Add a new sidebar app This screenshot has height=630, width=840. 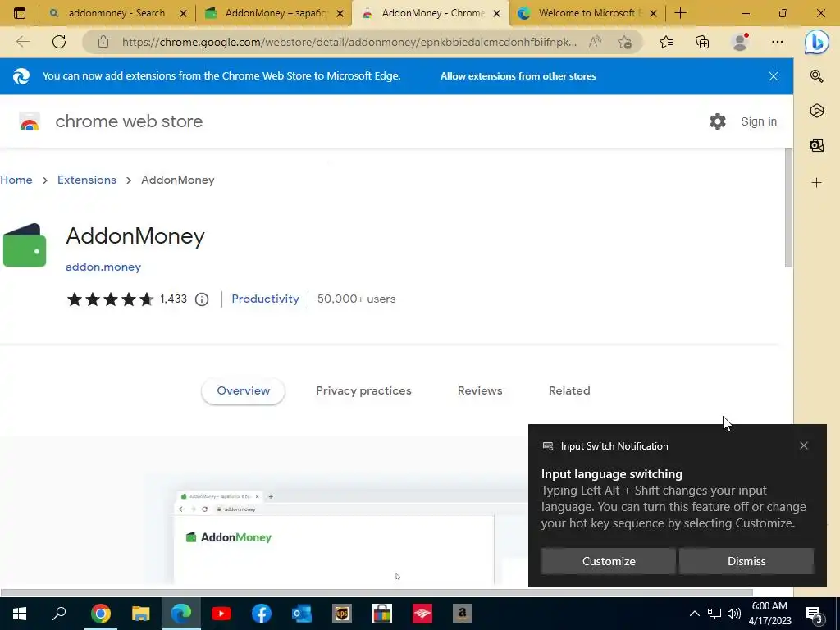point(816,183)
